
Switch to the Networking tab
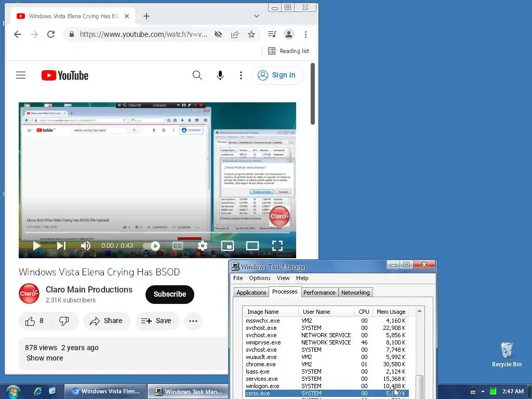pyautogui.click(x=355, y=292)
